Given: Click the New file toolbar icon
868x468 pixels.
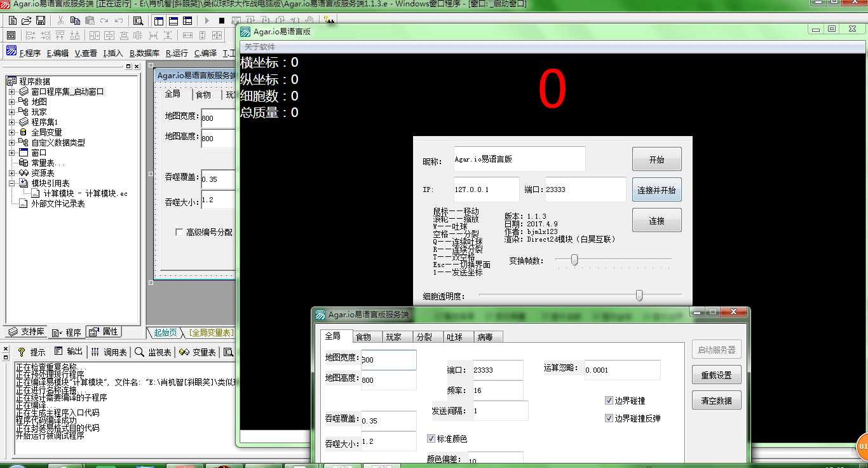Looking at the screenshot, I should (x=13, y=20).
